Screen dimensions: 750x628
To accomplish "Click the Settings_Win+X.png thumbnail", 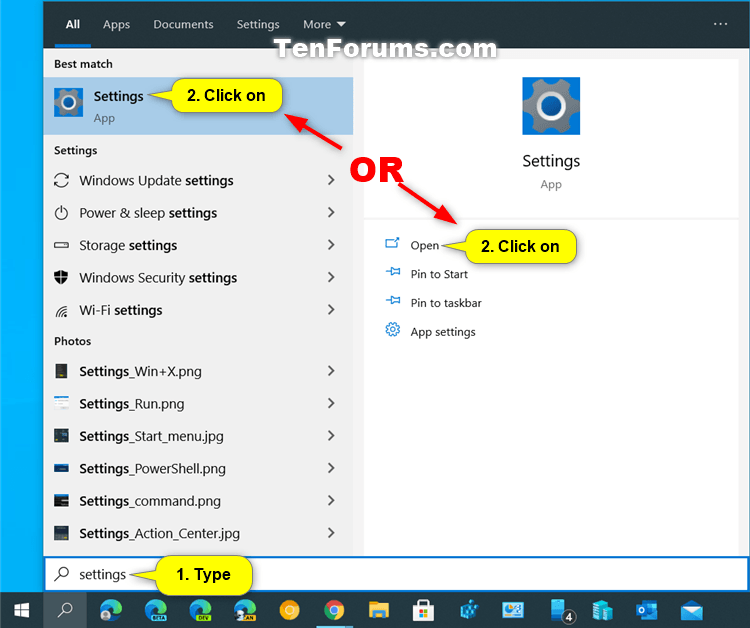I will click(x=61, y=371).
